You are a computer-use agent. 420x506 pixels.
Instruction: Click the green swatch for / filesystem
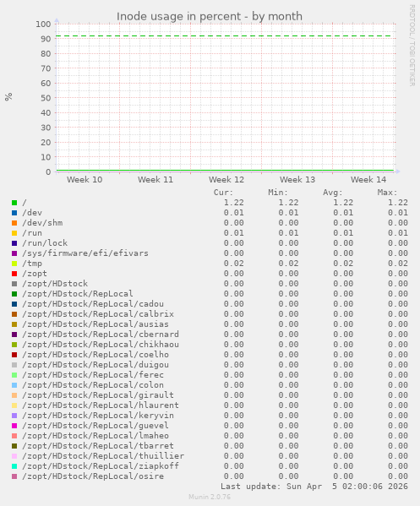[14, 203]
